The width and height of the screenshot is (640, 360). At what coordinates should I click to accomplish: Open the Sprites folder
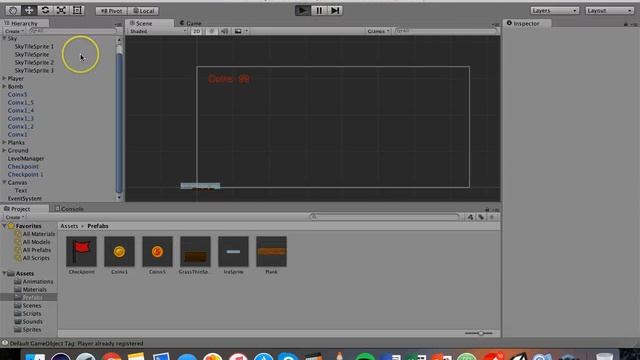click(x=32, y=329)
